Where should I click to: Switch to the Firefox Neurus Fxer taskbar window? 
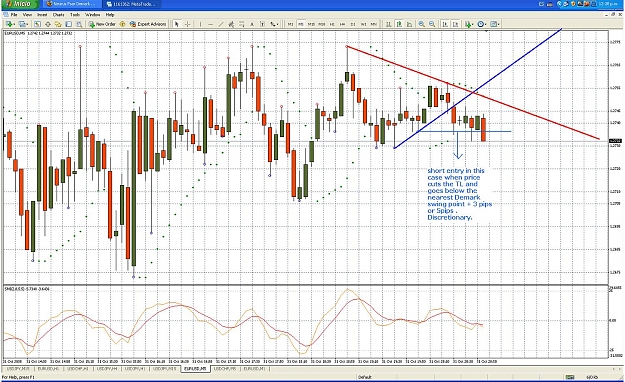tap(72, 4)
